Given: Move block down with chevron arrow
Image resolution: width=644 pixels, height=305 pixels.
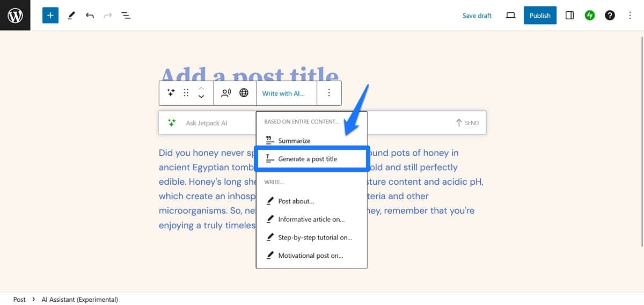Looking at the screenshot, I should click(201, 97).
